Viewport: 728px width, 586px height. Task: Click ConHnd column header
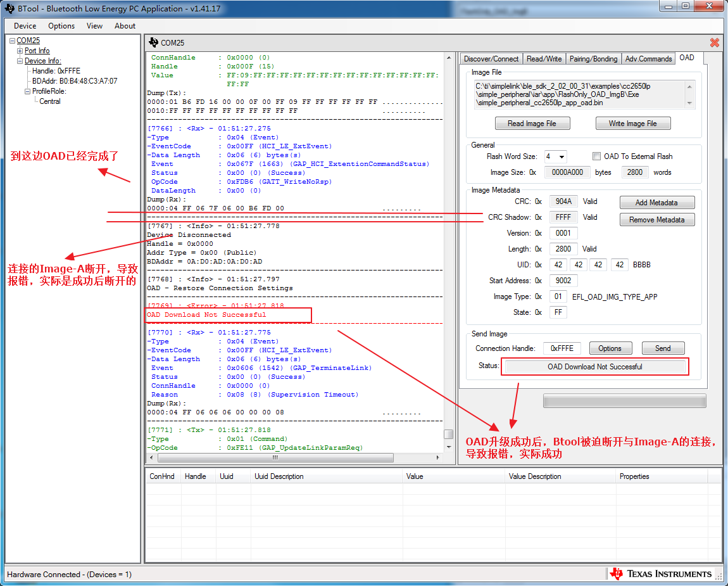click(x=162, y=476)
